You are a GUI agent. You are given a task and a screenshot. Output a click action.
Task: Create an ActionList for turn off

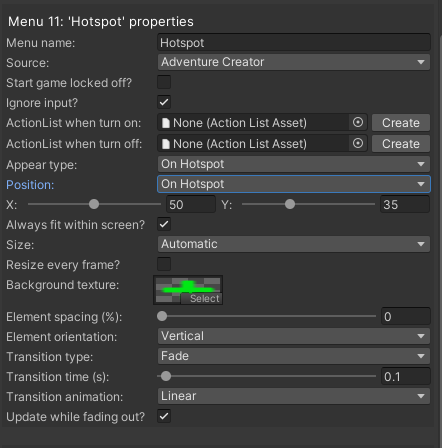click(x=401, y=144)
